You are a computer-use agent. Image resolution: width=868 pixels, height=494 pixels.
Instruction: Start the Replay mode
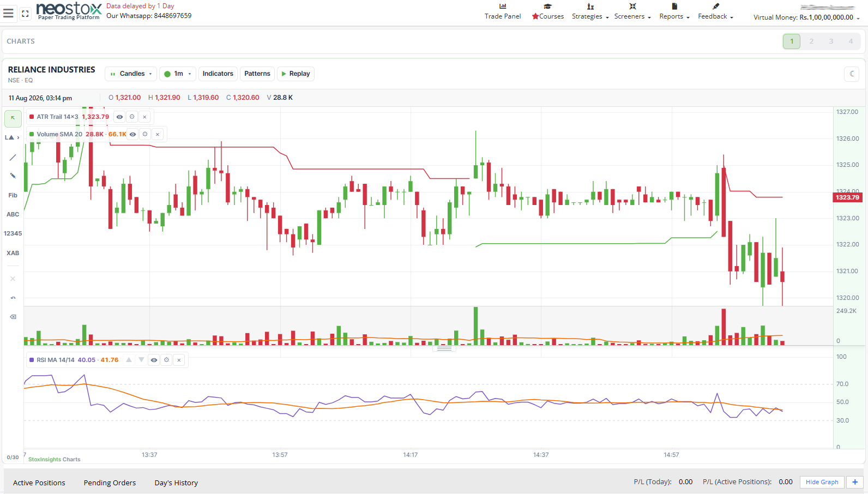coord(296,74)
